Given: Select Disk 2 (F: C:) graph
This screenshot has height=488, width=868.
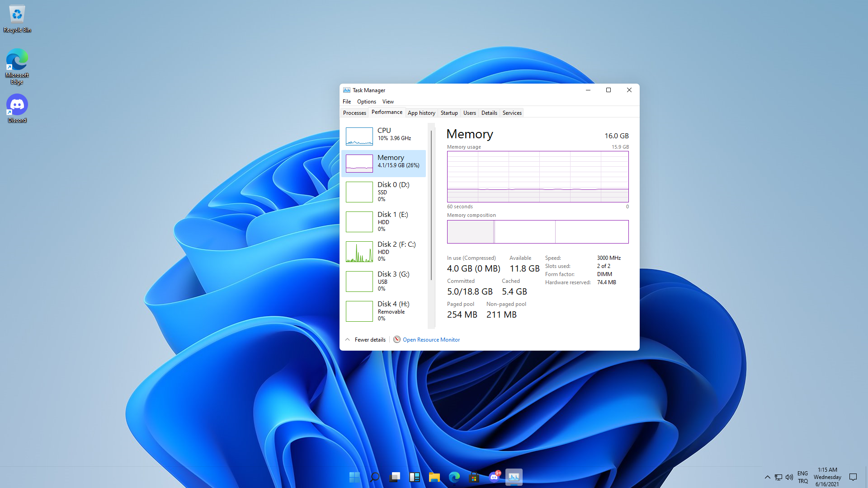Looking at the screenshot, I should pos(359,252).
